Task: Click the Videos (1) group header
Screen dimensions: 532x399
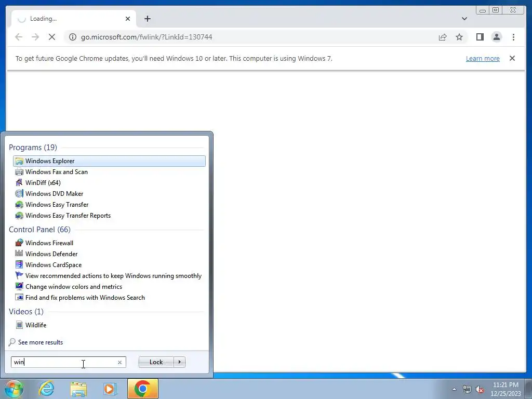Action: pyautogui.click(x=26, y=312)
